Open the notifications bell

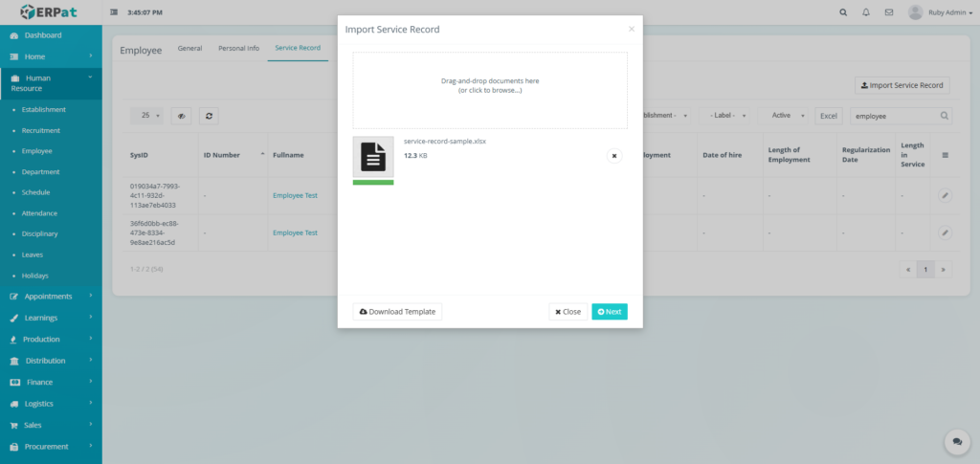(x=865, y=12)
